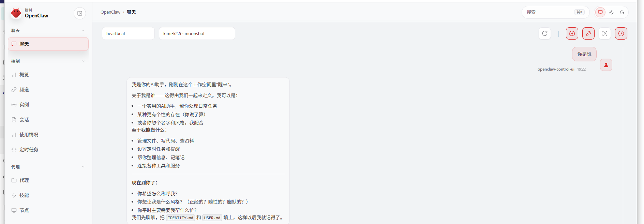Open 定时任务 in the sidebar
This screenshot has height=224, width=644.
pyautogui.click(x=29, y=150)
